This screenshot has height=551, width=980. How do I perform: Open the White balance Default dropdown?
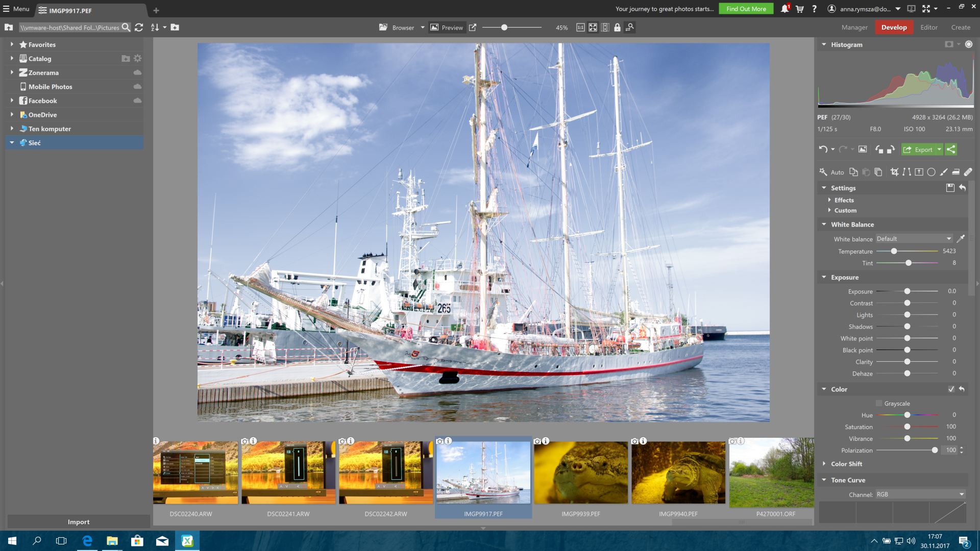click(x=914, y=239)
